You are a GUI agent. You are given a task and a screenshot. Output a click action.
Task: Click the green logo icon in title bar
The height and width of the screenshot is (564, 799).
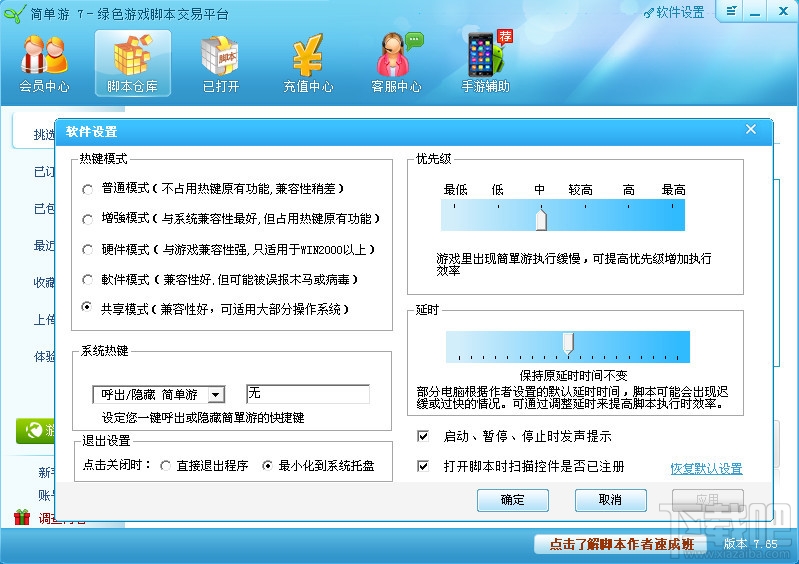point(14,13)
